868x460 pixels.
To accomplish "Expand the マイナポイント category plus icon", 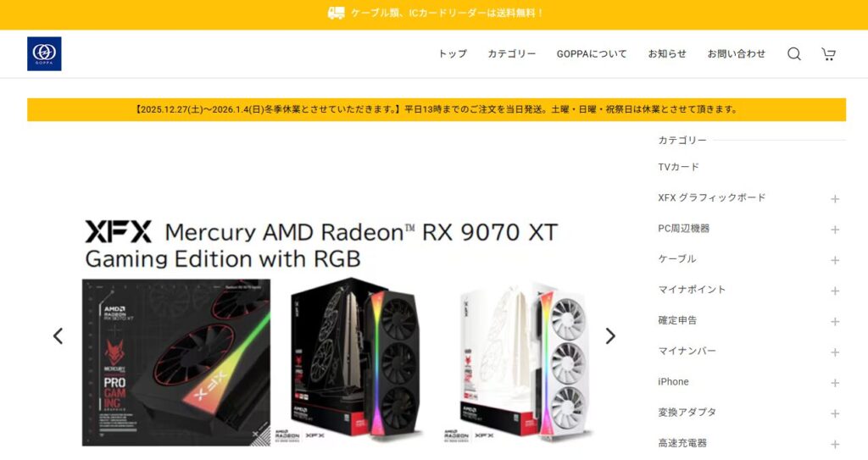I will [x=835, y=291].
